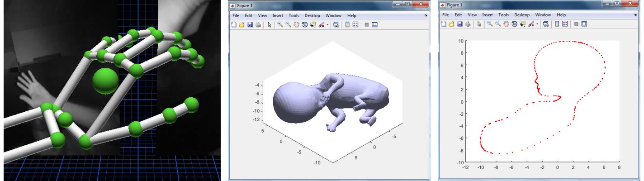Image resolution: width=644 pixels, height=181 pixels.
Task: Toggle Rotate 3D tool in red contour window
Action: coord(515,24)
